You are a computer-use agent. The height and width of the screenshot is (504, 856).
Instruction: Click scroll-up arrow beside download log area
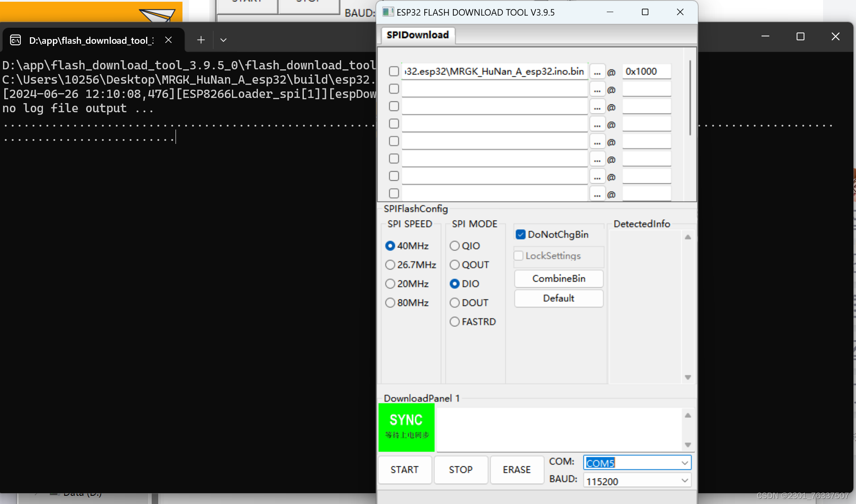[x=687, y=415]
